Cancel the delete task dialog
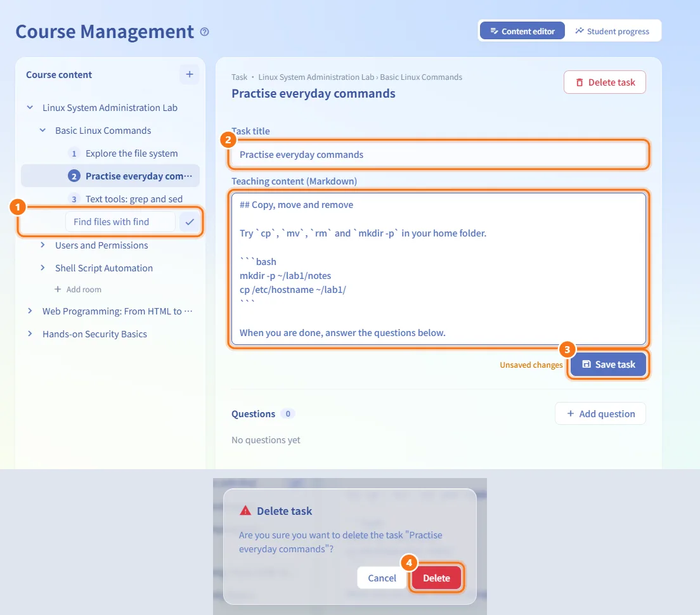This screenshot has height=615, width=700. click(382, 578)
